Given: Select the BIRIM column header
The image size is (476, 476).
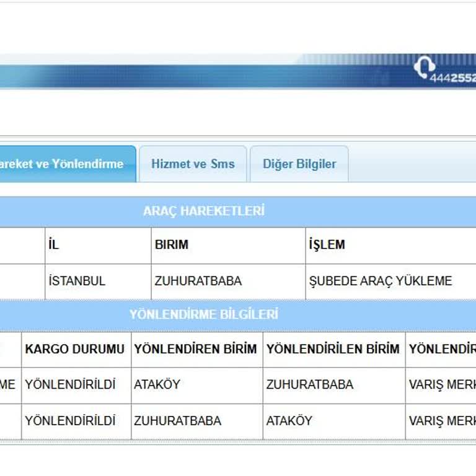Looking at the screenshot, I should click(x=228, y=245).
